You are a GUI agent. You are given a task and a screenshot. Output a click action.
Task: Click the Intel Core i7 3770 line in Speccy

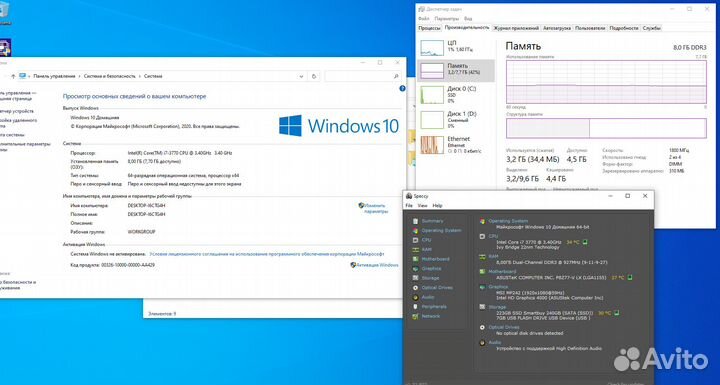coord(529,242)
